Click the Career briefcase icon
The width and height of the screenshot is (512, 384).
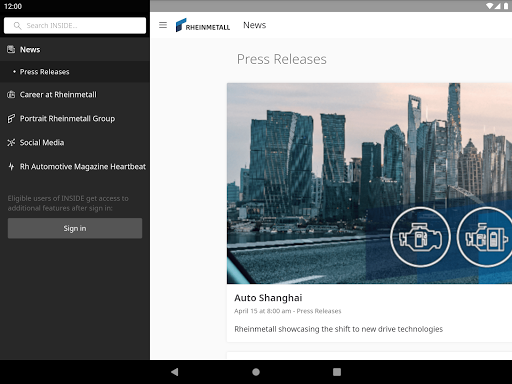pos(11,95)
